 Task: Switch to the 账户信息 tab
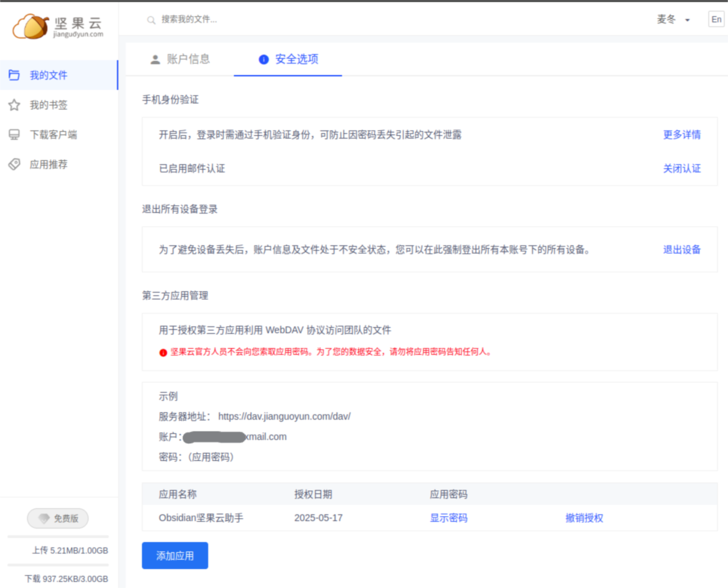pos(187,59)
